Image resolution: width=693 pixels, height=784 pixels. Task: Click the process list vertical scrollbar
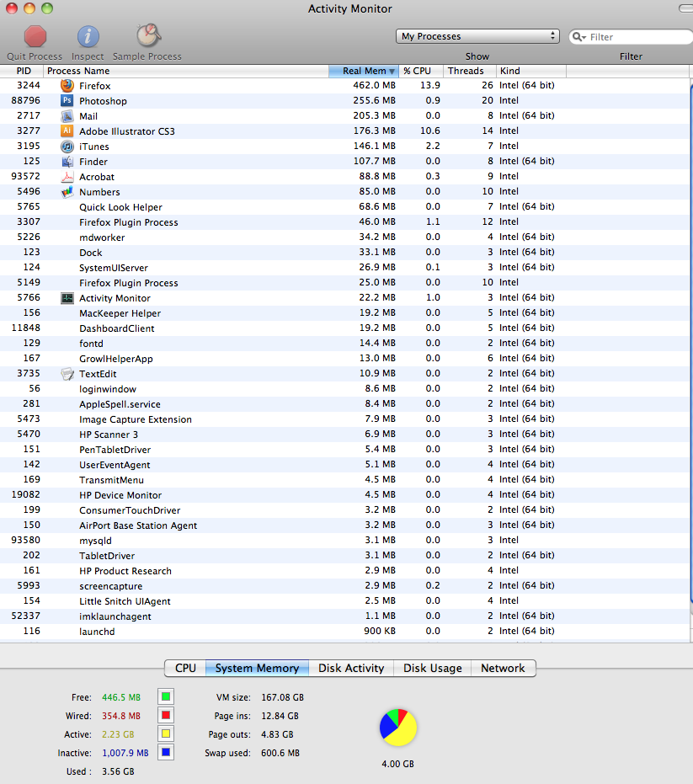691,345
